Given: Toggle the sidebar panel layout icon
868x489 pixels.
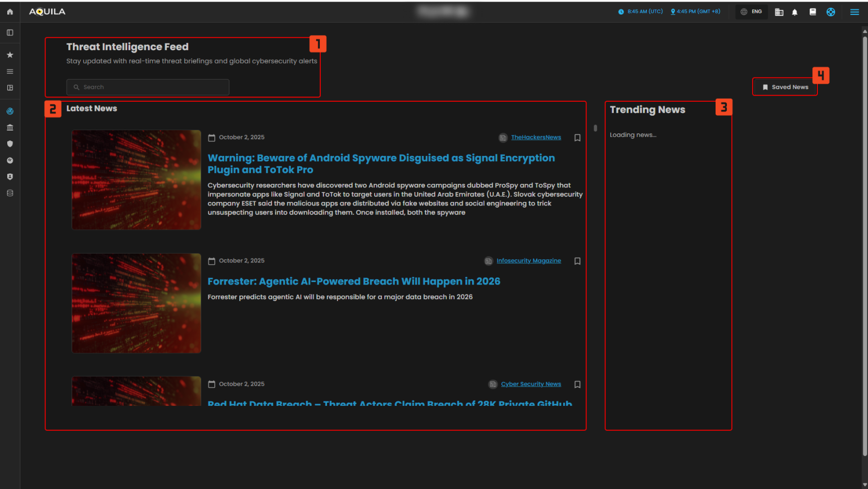Looking at the screenshot, I should coord(10,33).
